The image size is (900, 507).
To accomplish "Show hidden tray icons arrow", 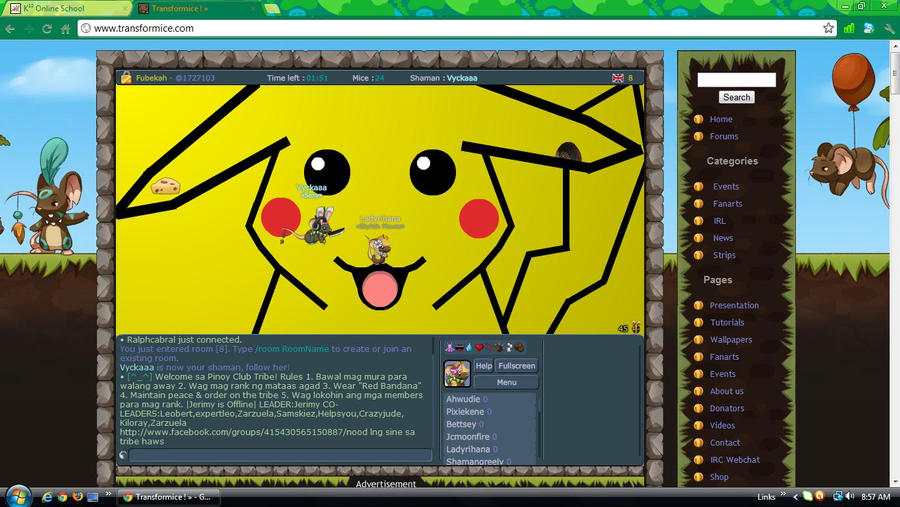I will point(796,497).
